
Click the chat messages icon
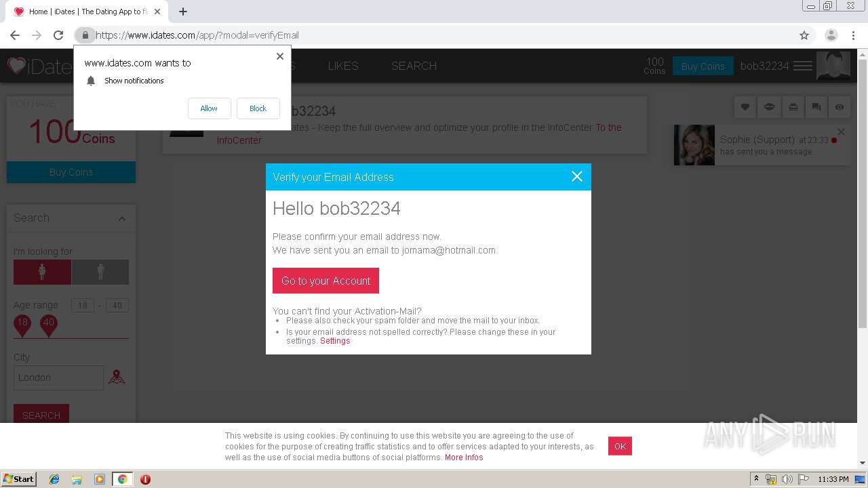[x=816, y=107]
